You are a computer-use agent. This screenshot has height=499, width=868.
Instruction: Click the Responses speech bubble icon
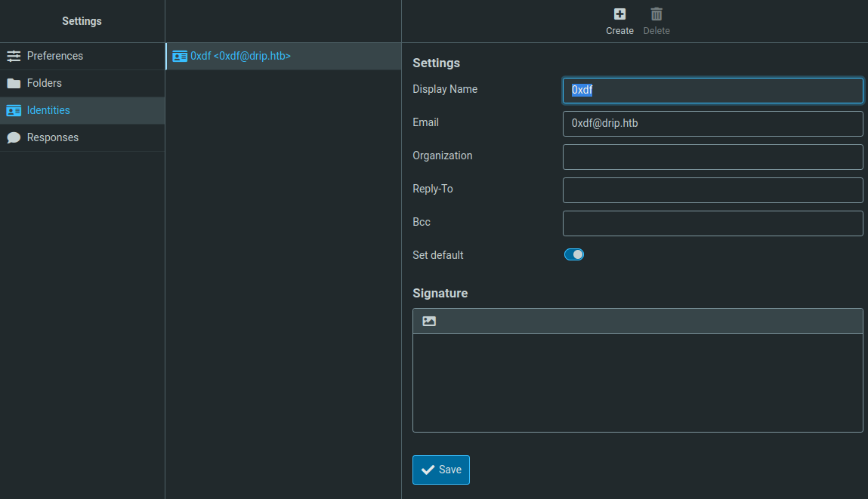pyautogui.click(x=14, y=137)
